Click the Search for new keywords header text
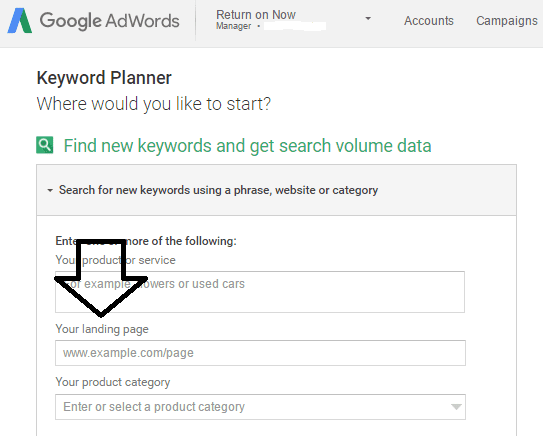The height and width of the screenshot is (436, 543). [218, 190]
